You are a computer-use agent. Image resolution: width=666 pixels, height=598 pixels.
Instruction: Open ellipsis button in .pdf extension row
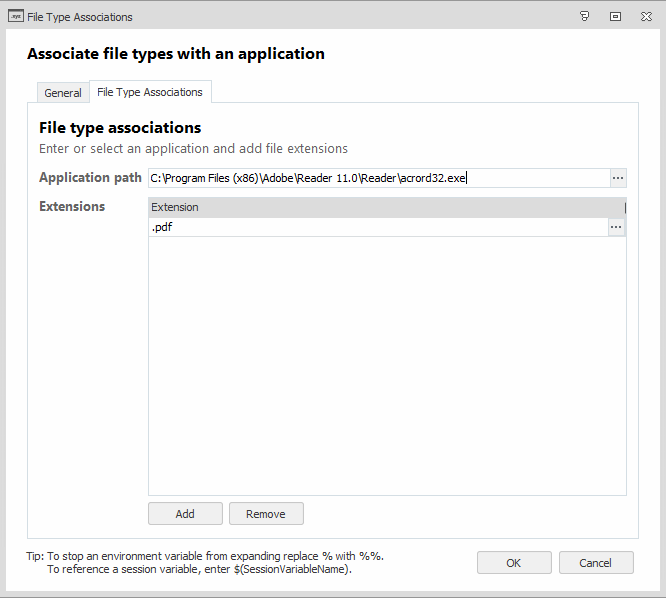click(616, 227)
